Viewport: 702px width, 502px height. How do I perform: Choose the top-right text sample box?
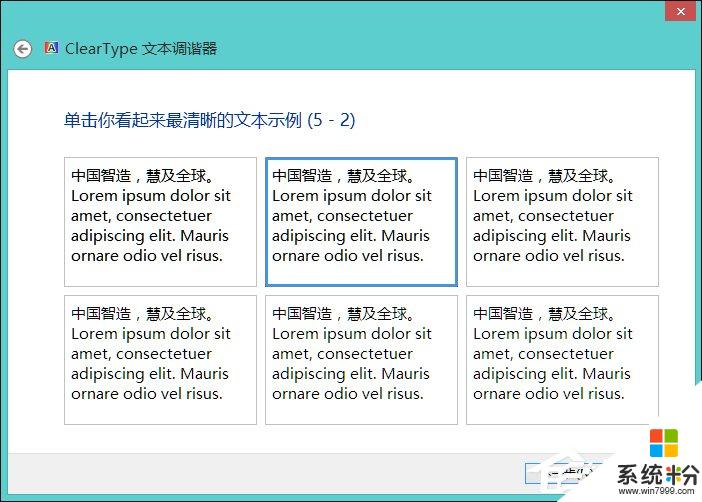(x=562, y=222)
